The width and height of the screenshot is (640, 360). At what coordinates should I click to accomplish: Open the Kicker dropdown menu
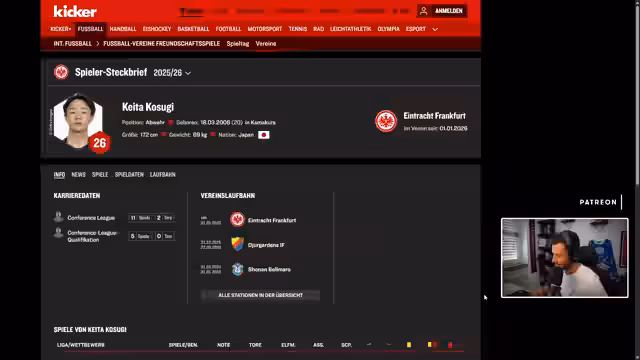coord(60,29)
